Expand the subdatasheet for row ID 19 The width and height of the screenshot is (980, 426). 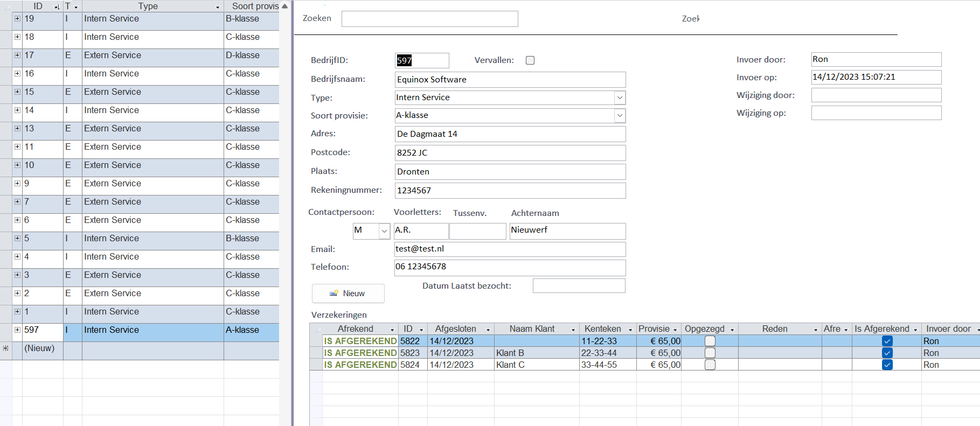(x=17, y=18)
